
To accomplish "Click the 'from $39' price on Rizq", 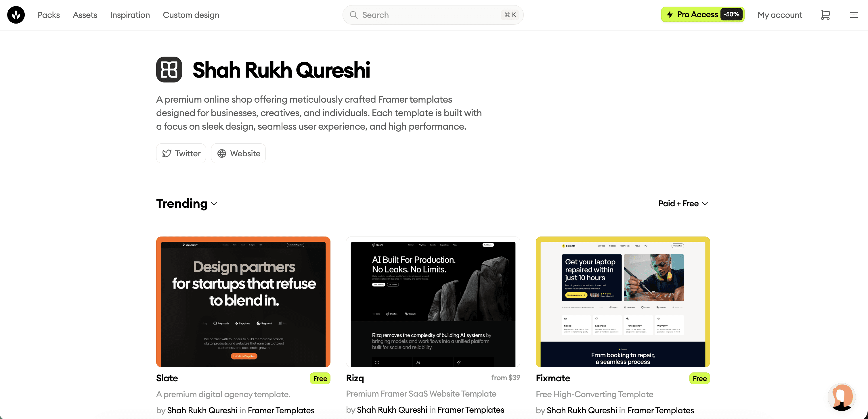I will 505,378.
